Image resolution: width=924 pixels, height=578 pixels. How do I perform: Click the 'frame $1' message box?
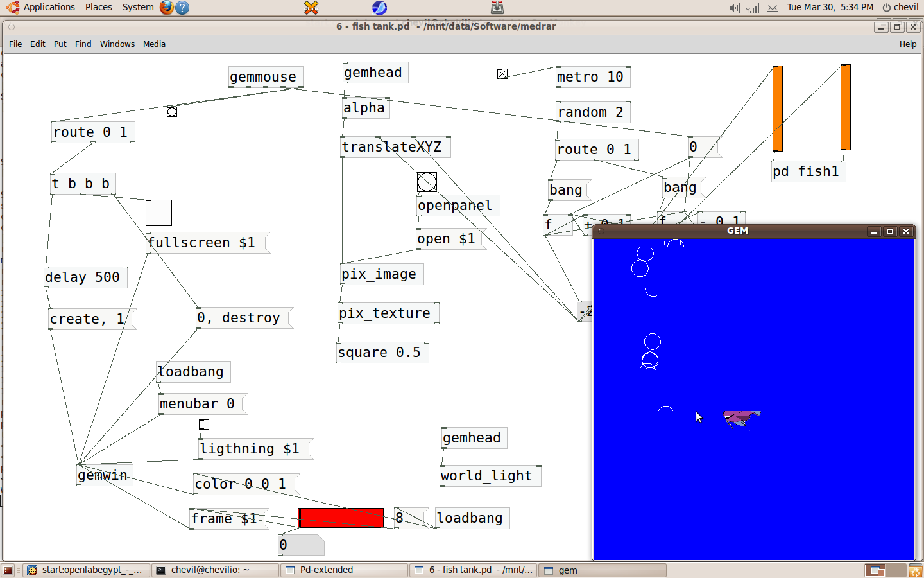tap(228, 519)
